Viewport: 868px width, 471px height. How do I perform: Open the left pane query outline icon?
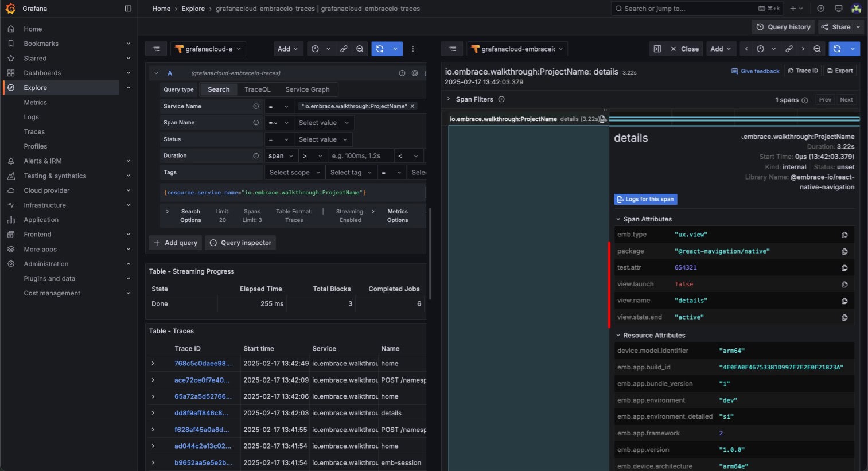point(156,49)
